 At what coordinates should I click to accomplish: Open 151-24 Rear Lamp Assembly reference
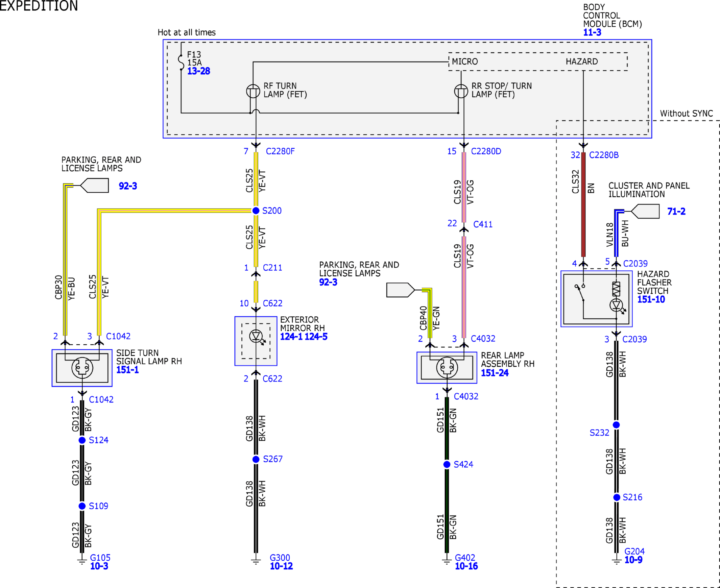495,373
